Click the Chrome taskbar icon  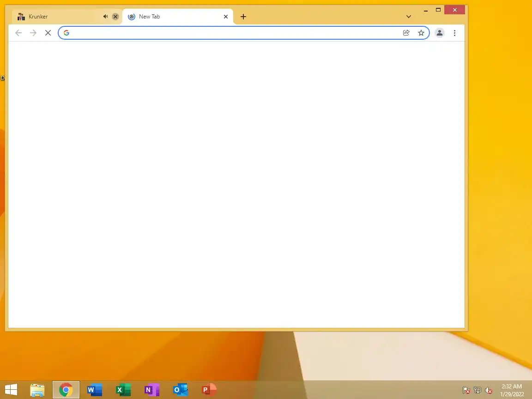pyautogui.click(x=66, y=390)
